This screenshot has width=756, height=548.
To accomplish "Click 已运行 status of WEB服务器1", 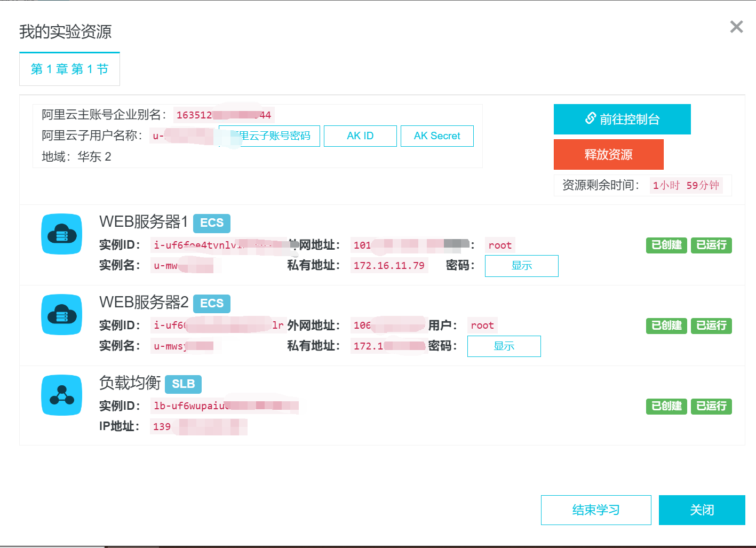I will coord(712,245).
